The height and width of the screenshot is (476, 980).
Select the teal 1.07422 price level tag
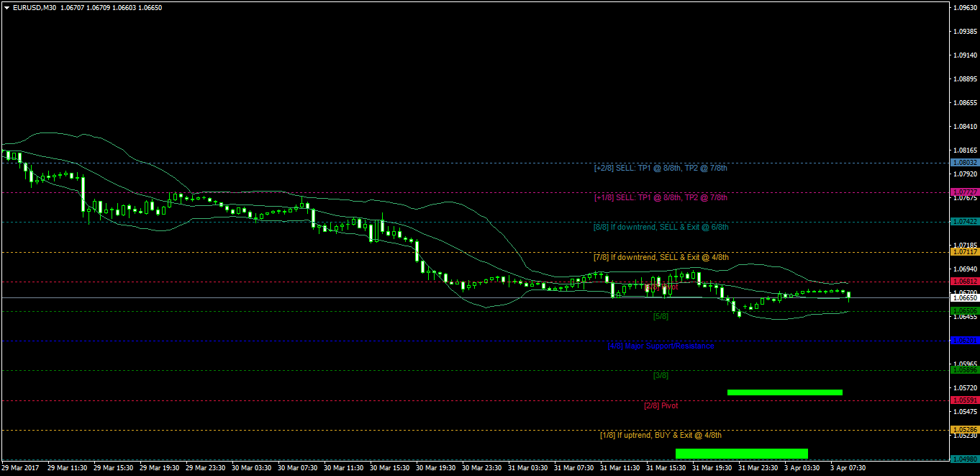coord(964,222)
